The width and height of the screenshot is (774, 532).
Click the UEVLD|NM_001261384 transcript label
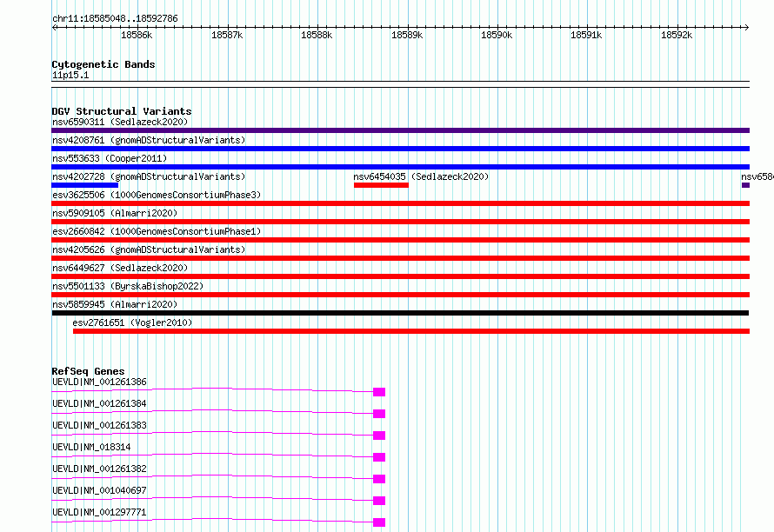click(x=99, y=403)
